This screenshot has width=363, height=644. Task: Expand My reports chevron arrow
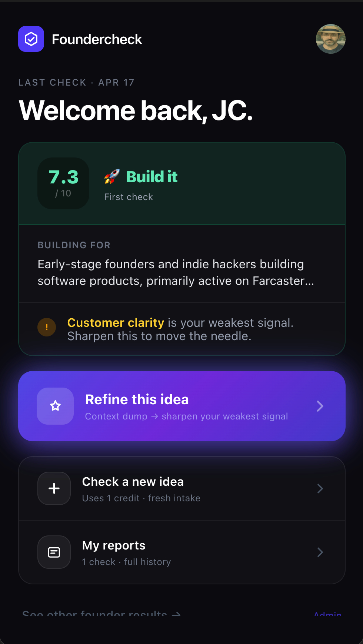320,552
